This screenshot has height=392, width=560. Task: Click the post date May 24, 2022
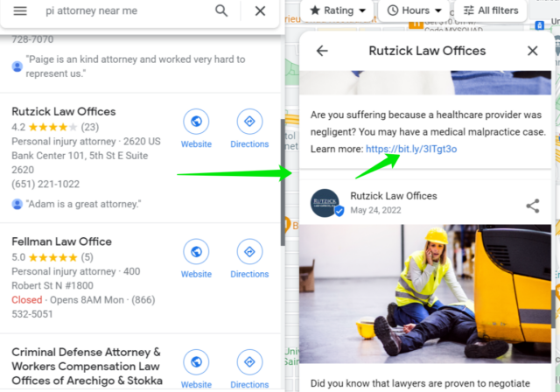point(375,210)
